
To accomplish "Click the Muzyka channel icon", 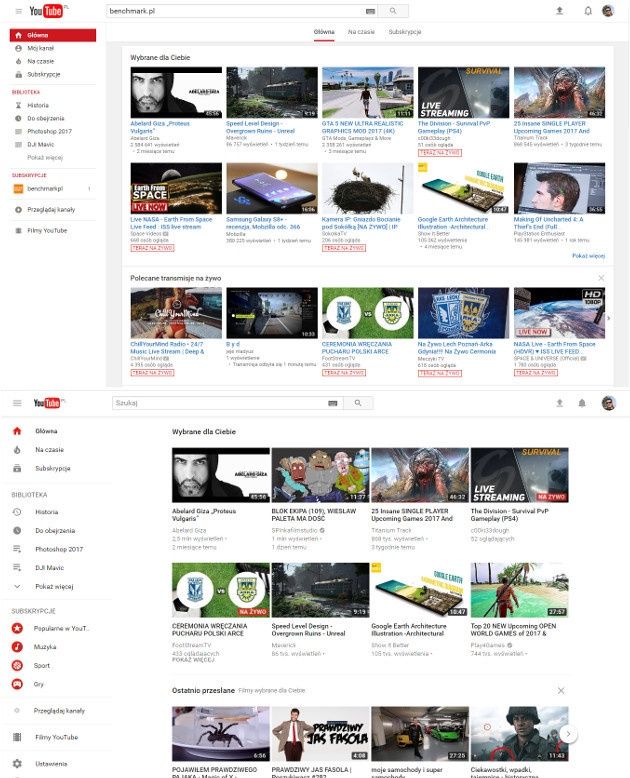I will (17, 647).
